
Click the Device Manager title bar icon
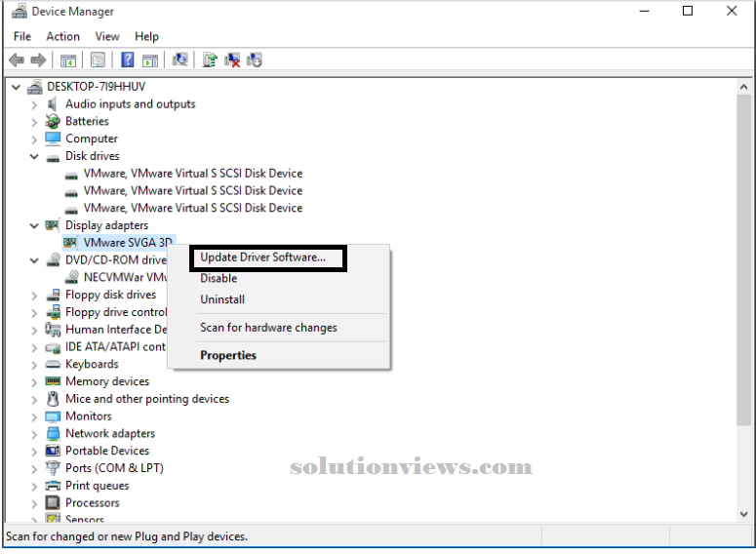[x=20, y=11]
